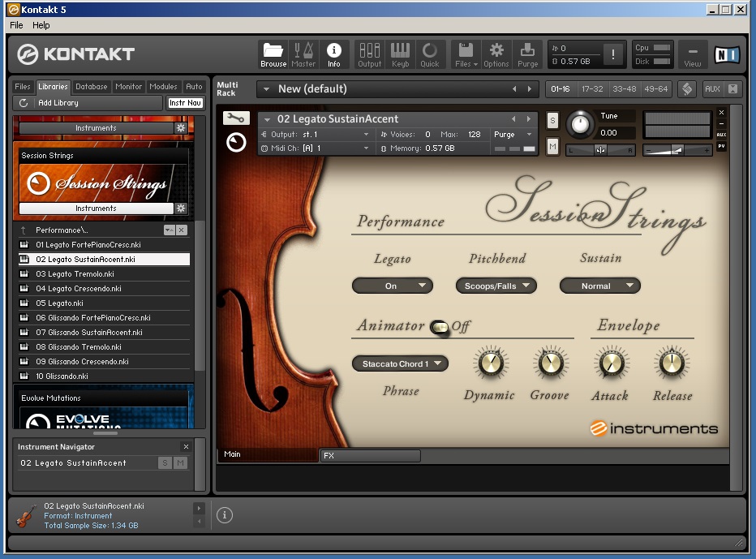The image size is (756, 559).
Task: Click the Purge download icon
Action: tap(527, 54)
